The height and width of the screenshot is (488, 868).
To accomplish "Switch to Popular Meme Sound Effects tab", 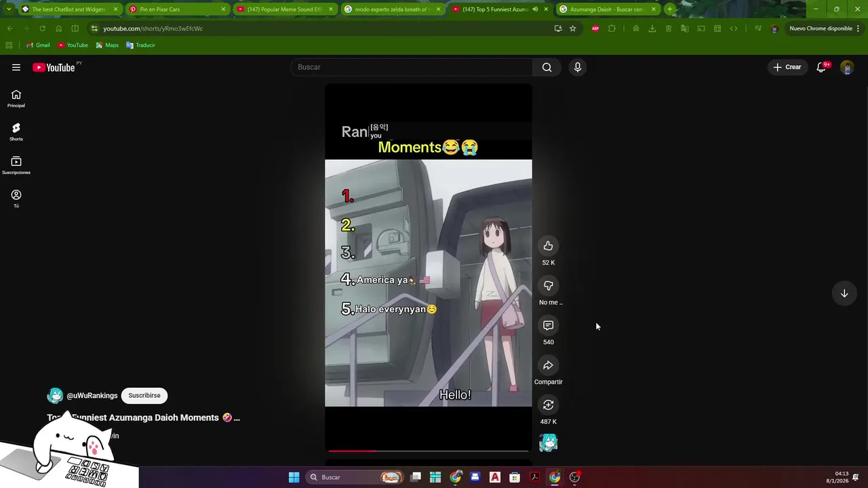I will pos(284,9).
